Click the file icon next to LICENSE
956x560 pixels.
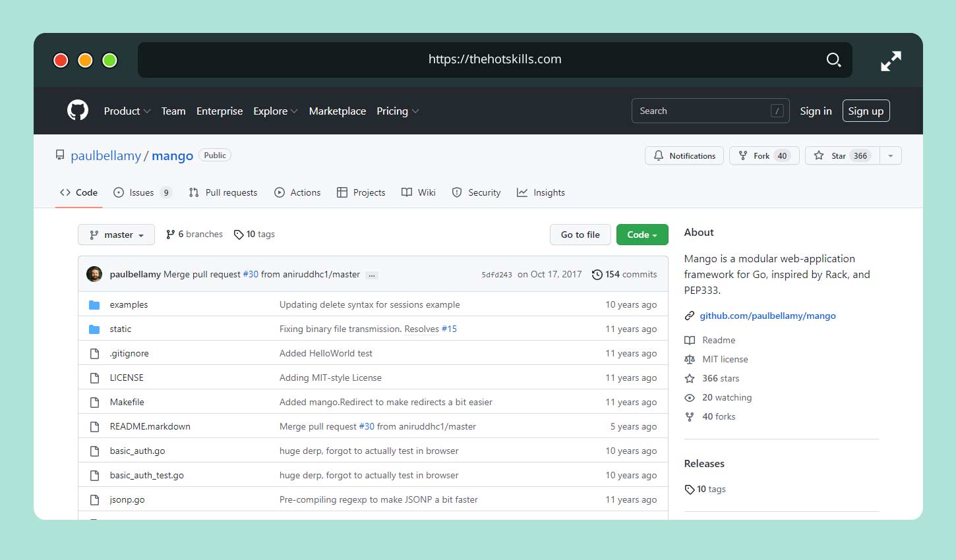coord(94,378)
